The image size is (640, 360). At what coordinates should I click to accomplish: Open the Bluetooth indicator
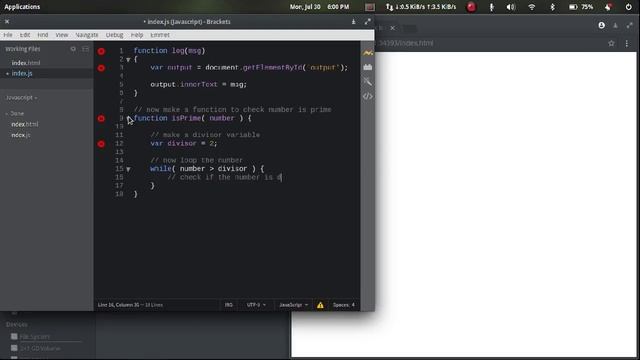coord(552,7)
